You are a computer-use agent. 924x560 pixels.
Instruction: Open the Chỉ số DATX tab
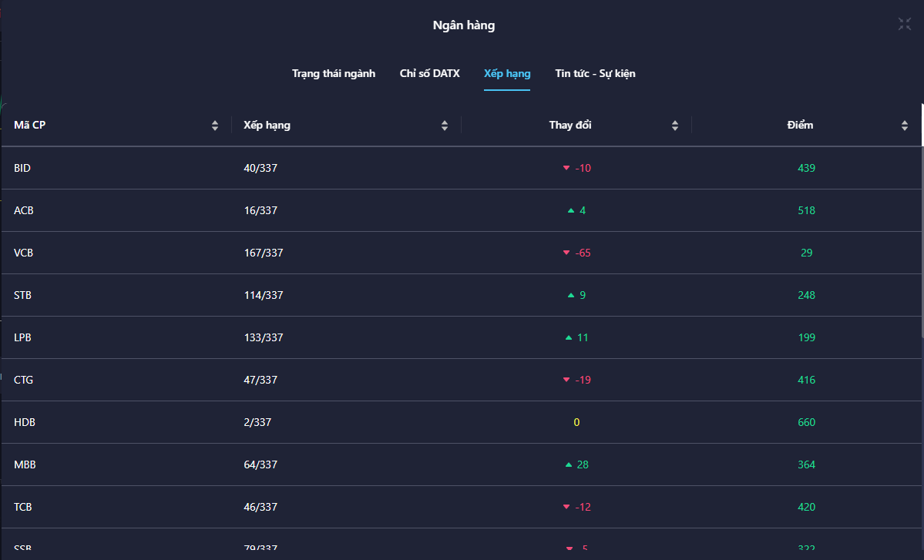coord(429,74)
